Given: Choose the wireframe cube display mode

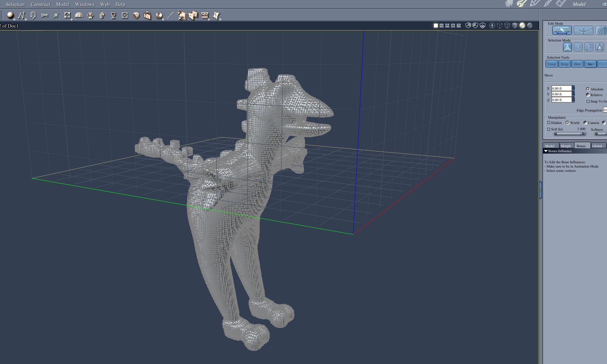Looking at the screenshot, I should pyautogui.click(x=507, y=25).
